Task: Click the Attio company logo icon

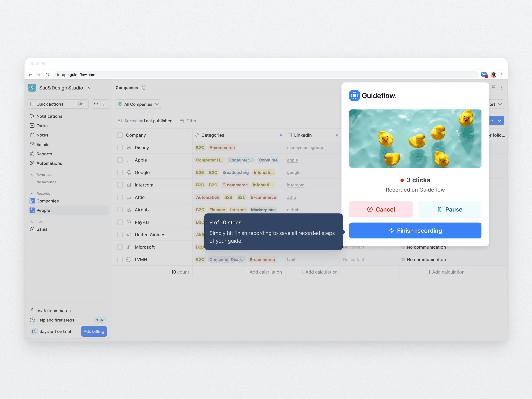Action: [x=129, y=197]
